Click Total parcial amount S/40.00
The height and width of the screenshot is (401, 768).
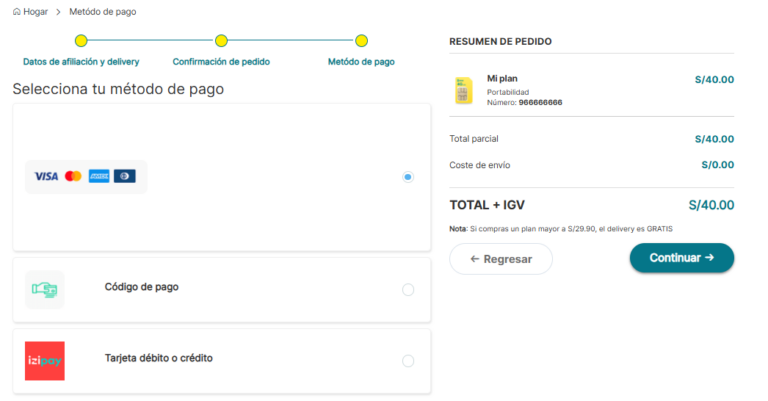point(714,139)
